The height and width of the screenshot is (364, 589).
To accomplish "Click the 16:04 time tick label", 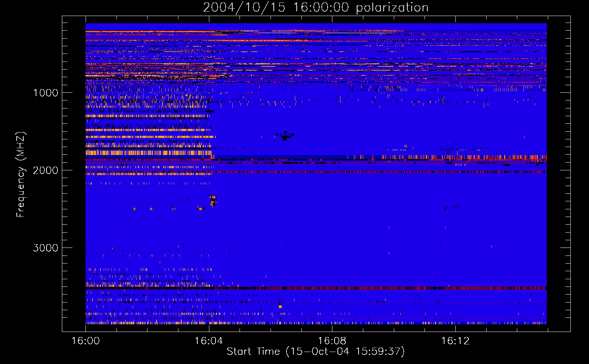I will pos(209,341).
